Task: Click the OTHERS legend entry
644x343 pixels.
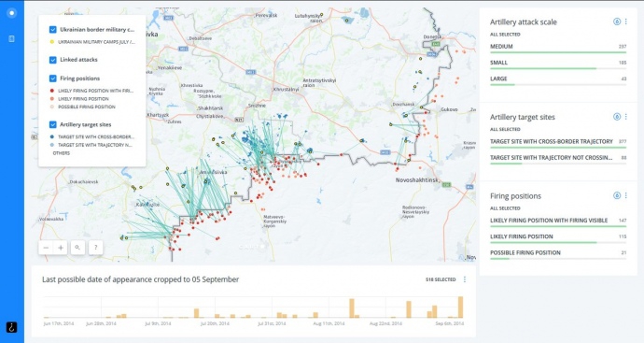Action: 62,153
